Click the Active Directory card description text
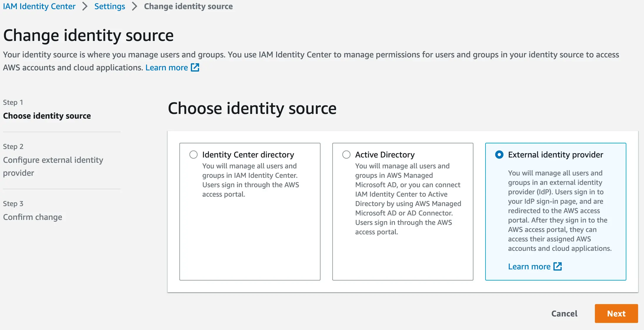The height and width of the screenshot is (330, 644). [408, 199]
